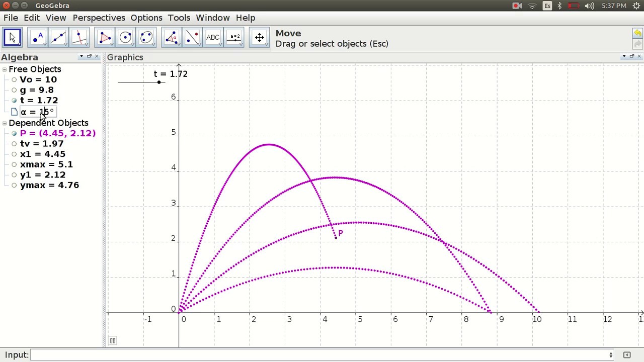The height and width of the screenshot is (362, 644).
Task: Close the Algebra panel
Action: coord(97,56)
